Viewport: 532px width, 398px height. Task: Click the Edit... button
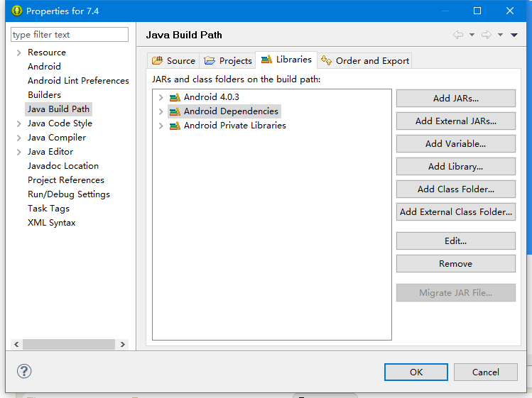(456, 241)
